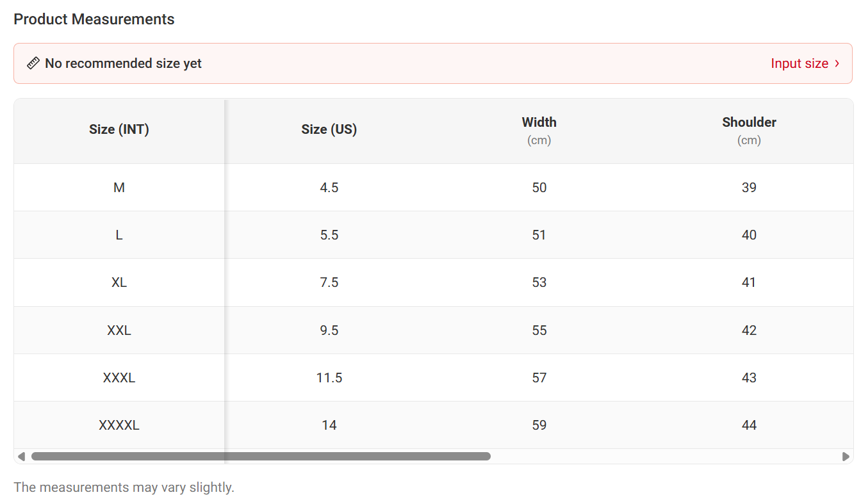Select the XL size row label
This screenshot has height=504, width=861.
click(119, 282)
